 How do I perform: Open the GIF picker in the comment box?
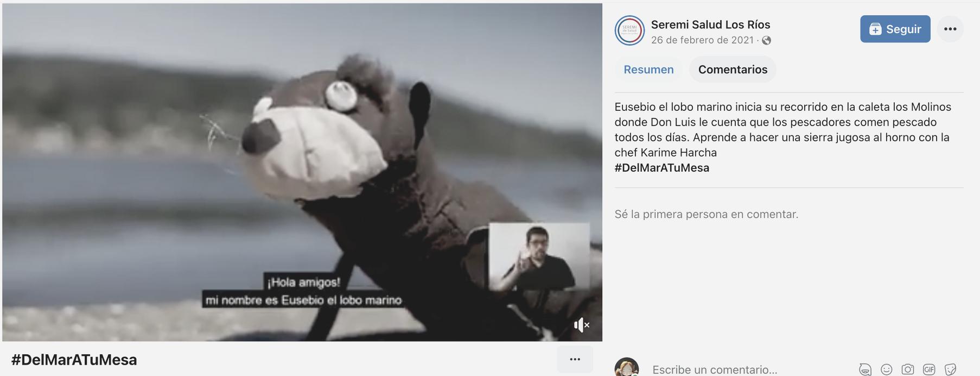929,369
